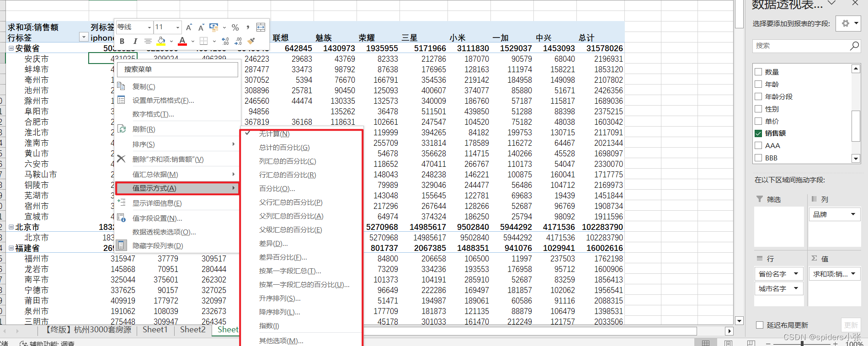The width and height of the screenshot is (868, 346).
Task: Open the 行标签 filter dropdown
Action: pyautogui.click(x=84, y=37)
